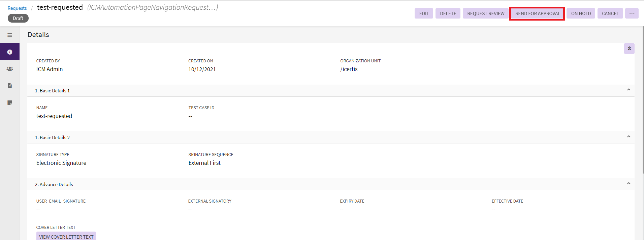Click the Cancel button

[610, 13]
